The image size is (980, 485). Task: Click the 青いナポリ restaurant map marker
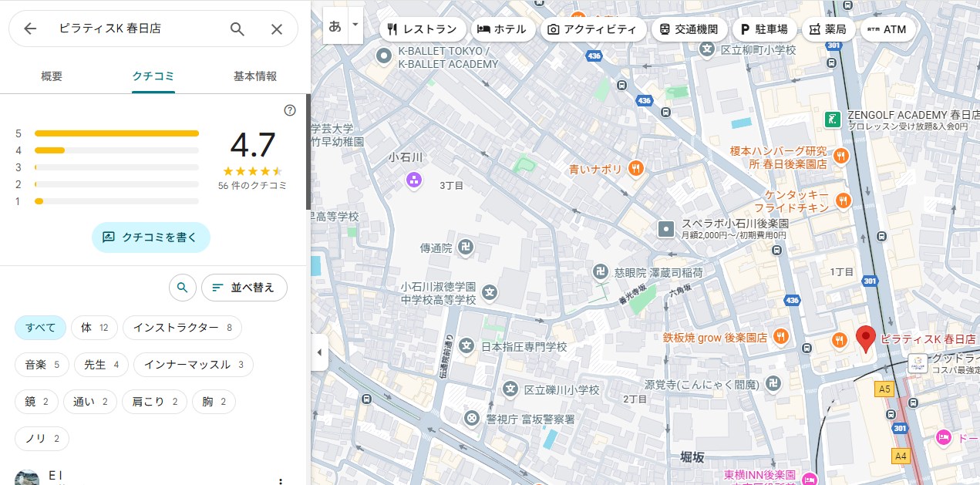pos(636,169)
